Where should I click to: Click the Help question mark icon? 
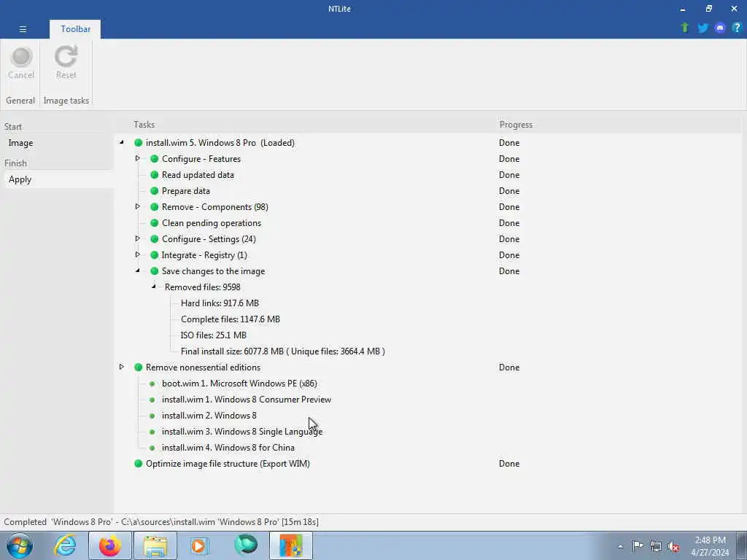[737, 28]
